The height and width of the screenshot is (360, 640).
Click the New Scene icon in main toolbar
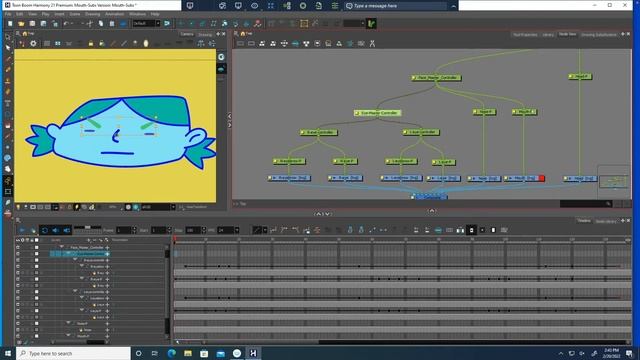pyautogui.click(x=10, y=24)
